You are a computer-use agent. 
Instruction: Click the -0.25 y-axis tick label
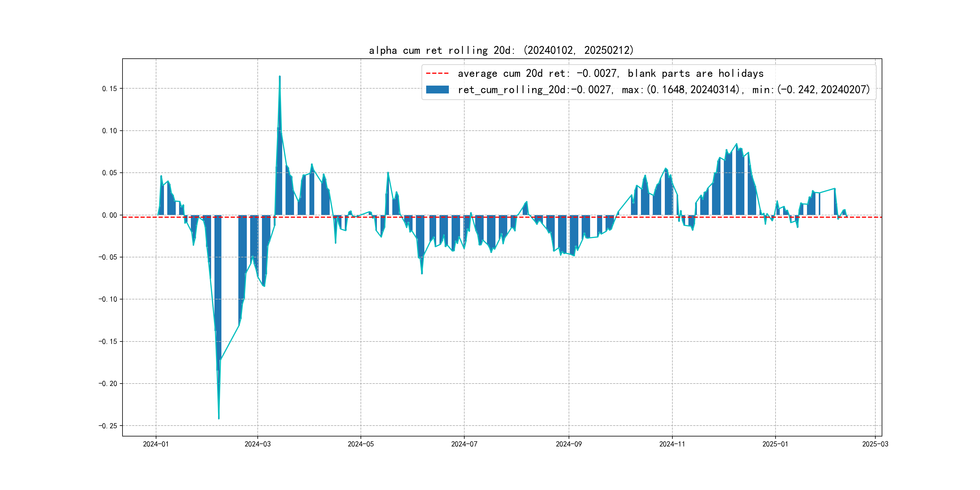(x=108, y=426)
